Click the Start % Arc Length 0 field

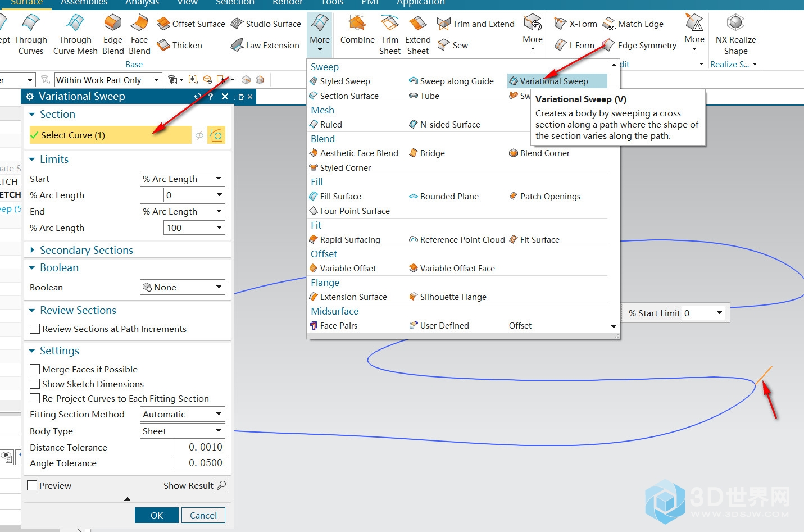(x=194, y=195)
